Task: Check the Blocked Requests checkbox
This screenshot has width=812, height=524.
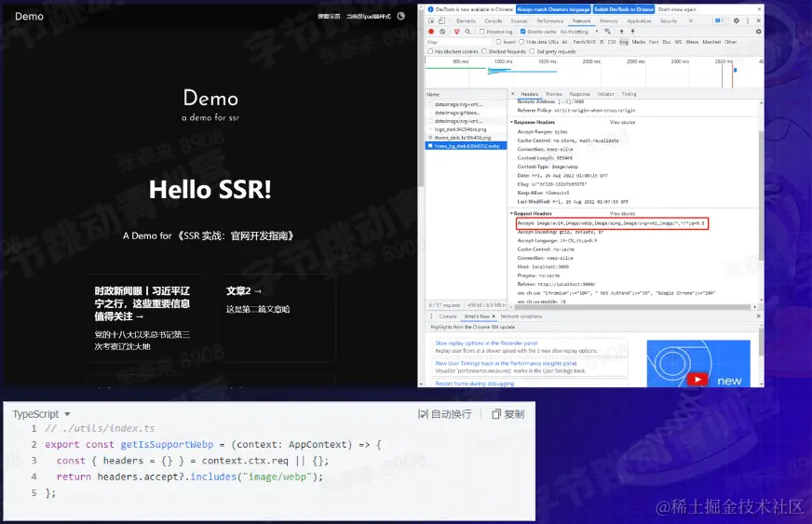Action: point(484,51)
